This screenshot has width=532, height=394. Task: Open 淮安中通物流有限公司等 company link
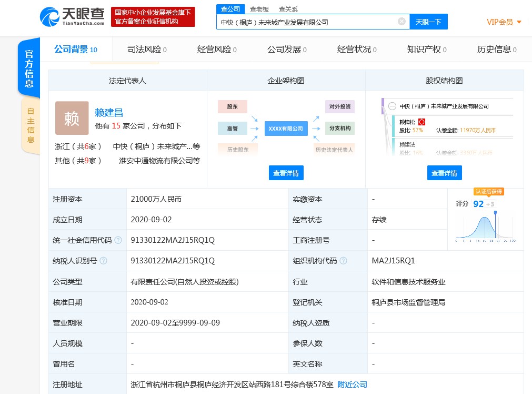(159, 161)
